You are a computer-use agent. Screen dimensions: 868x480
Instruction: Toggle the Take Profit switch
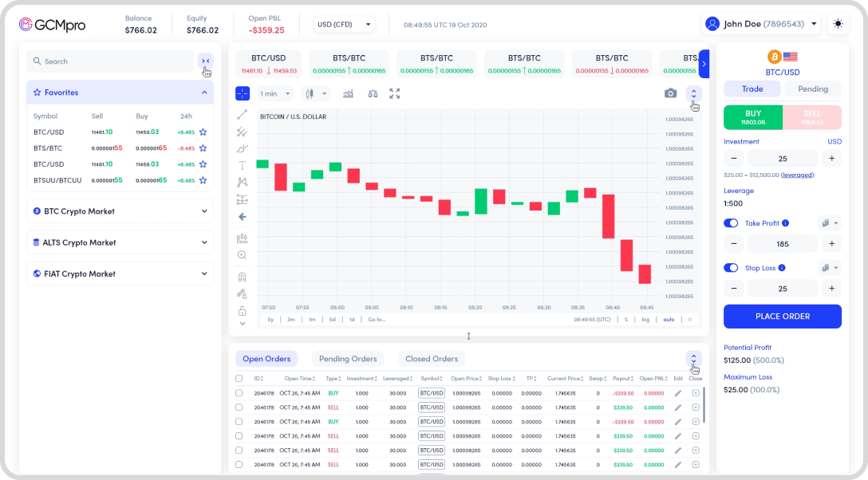pos(731,223)
